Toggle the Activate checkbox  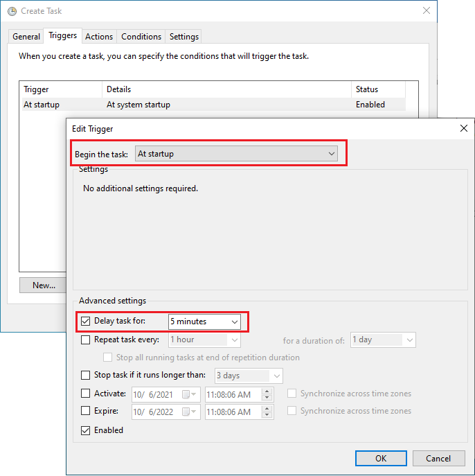coord(86,394)
